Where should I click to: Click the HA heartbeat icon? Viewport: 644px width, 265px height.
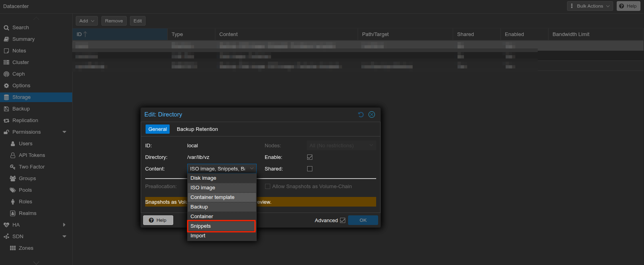pyautogui.click(x=6, y=225)
